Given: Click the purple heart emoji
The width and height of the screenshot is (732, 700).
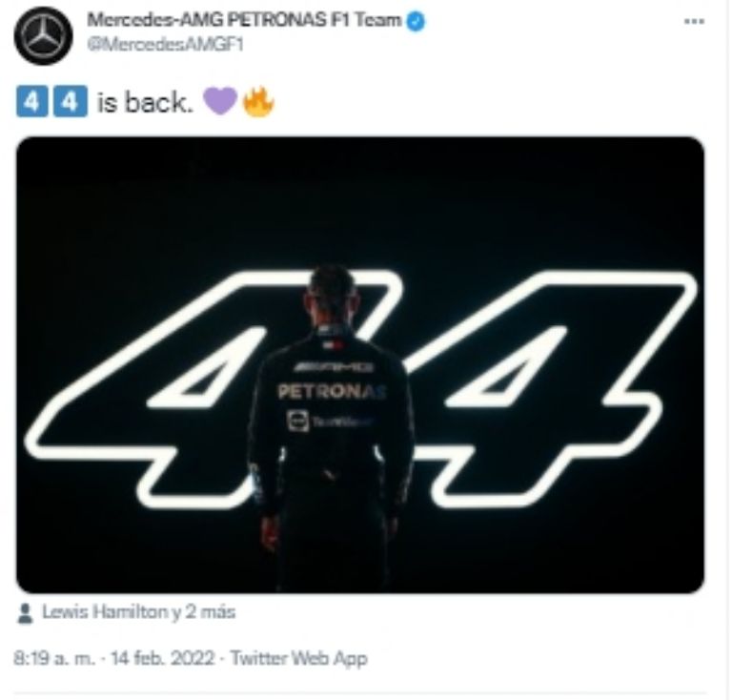Looking at the screenshot, I should pos(219,102).
